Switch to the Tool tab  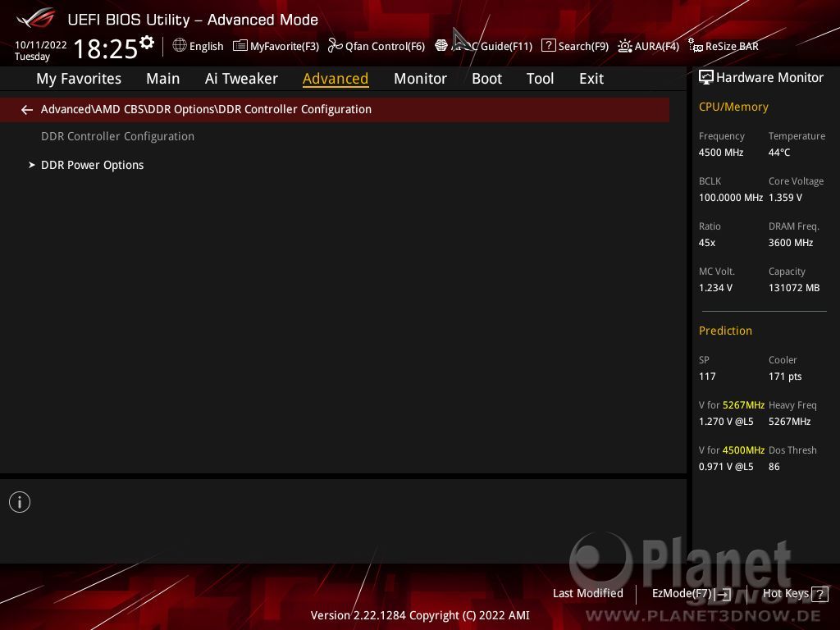tap(540, 79)
